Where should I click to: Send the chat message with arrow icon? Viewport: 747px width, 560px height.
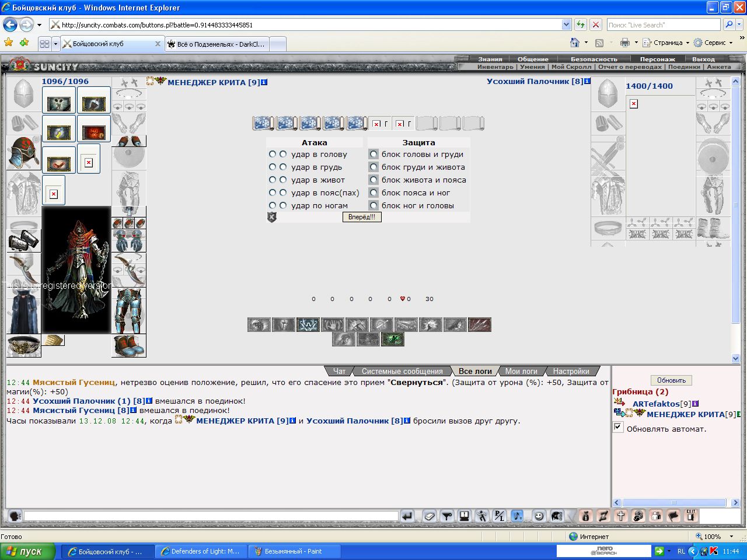point(407,516)
